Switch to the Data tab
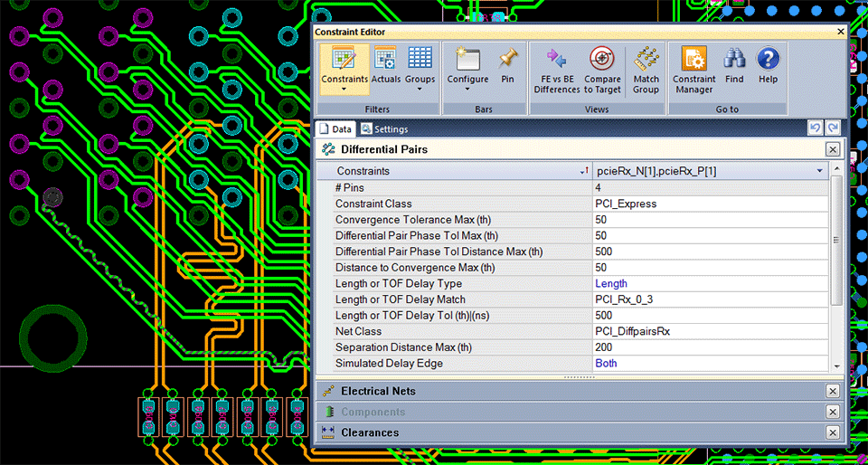The width and height of the screenshot is (868, 465). (x=335, y=129)
